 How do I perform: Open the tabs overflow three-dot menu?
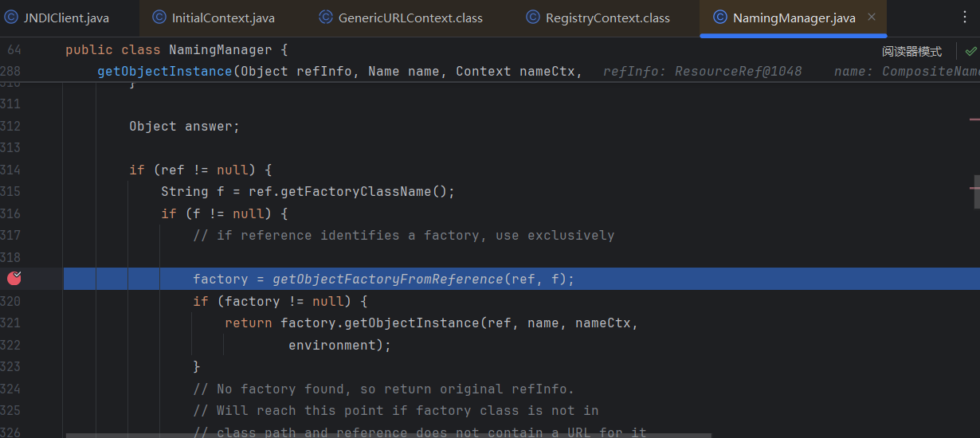click(966, 17)
